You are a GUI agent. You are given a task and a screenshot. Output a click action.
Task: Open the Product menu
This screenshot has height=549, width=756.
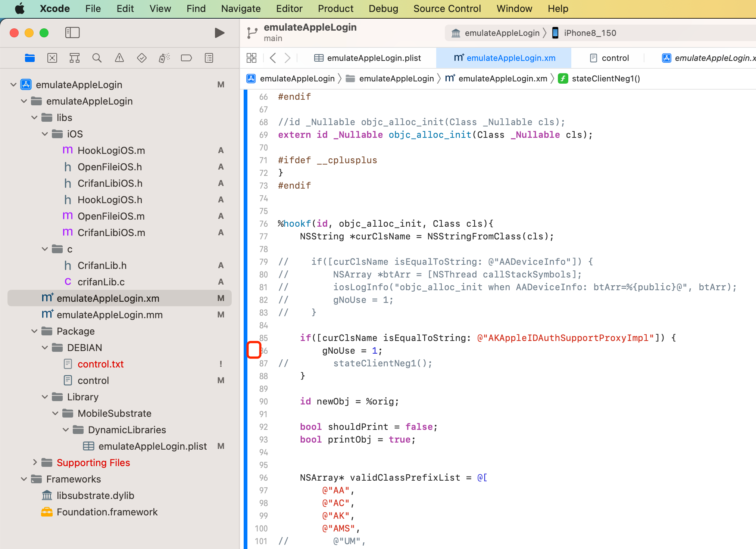tap(335, 9)
